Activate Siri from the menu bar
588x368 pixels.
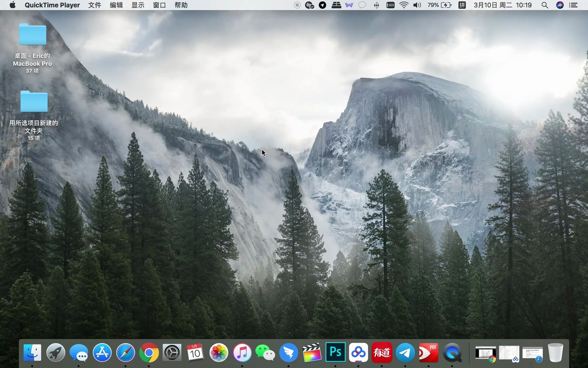point(559,5)
